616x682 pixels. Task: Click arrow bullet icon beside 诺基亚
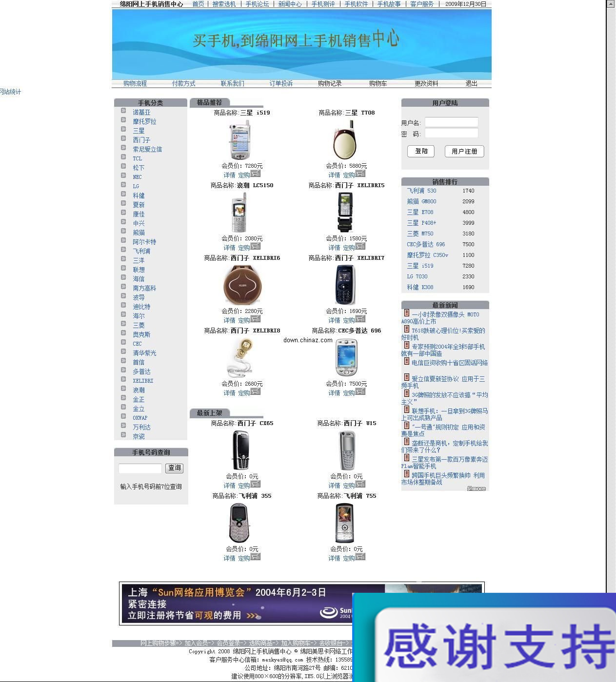coord(123,111)
